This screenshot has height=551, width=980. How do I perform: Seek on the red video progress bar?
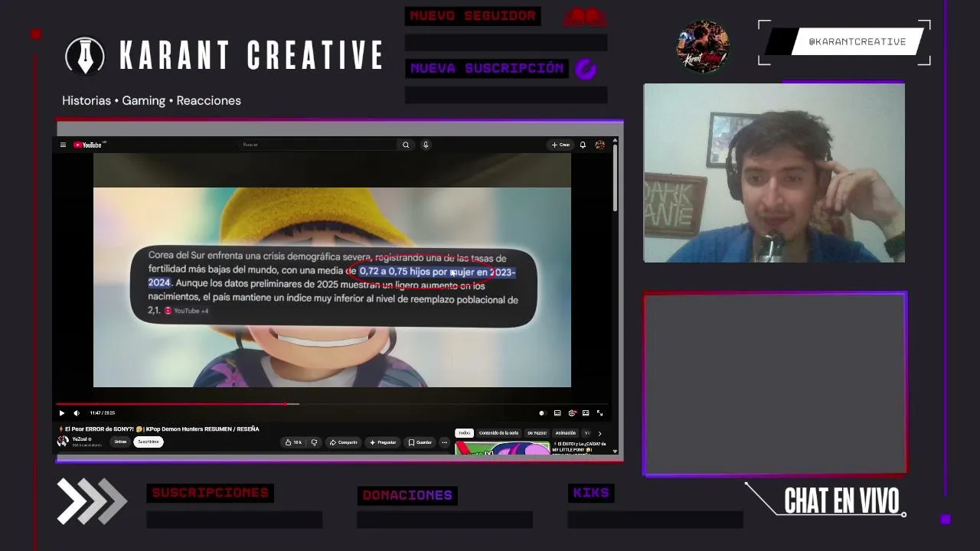(x=332, y=404)
